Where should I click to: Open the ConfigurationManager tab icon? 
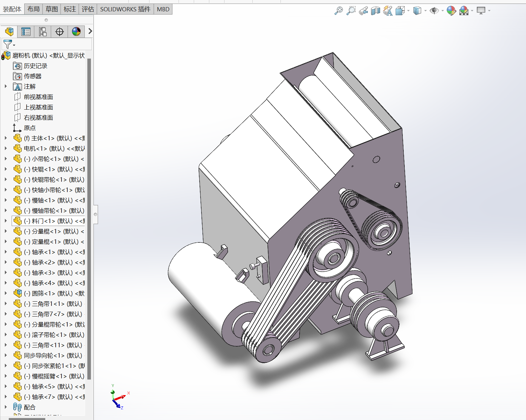pyautogui.click(x=43, y=32)
